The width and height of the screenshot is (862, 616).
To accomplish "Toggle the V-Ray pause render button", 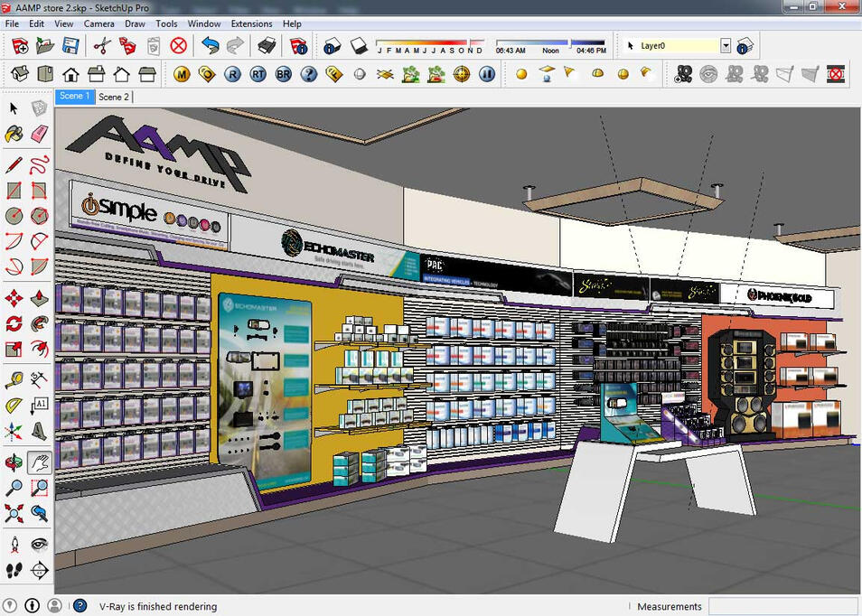I will (488, 74).
